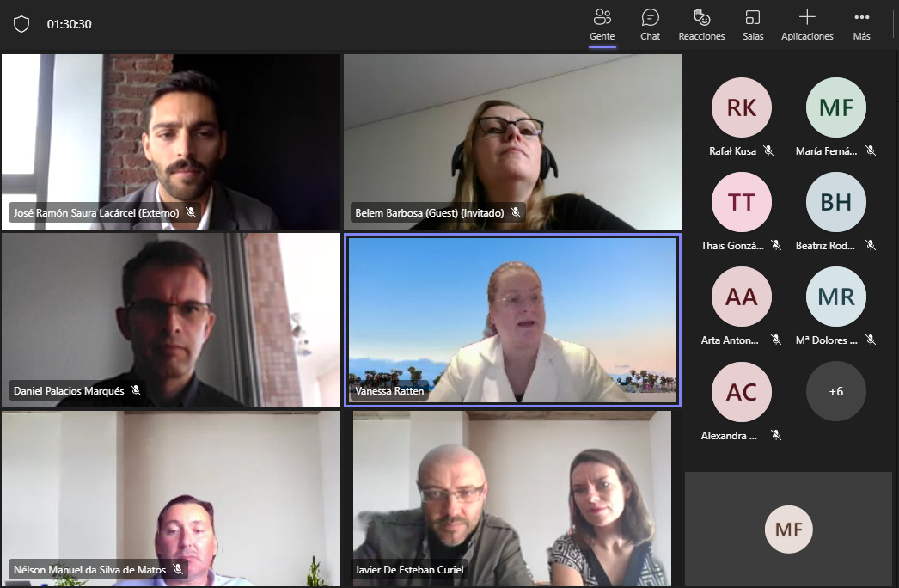Click the name text Beatriz Rod...
Screen dimensions: 899x588
click(x=826, y=246)
